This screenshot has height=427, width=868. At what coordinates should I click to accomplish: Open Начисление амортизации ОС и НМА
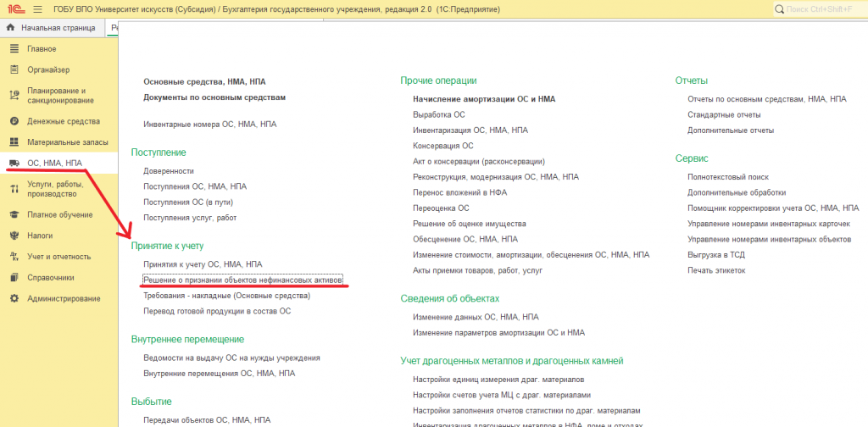pyautogui.click(x=484, y=99)
